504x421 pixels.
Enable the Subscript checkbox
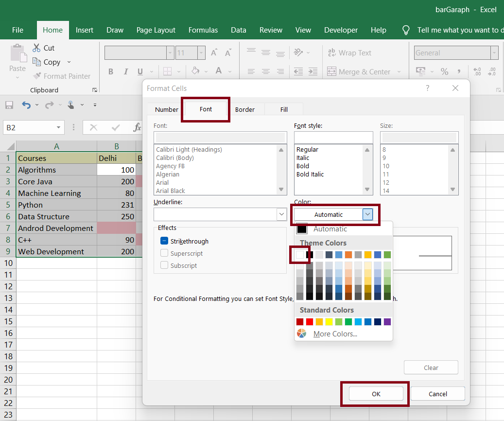point(164,265)
